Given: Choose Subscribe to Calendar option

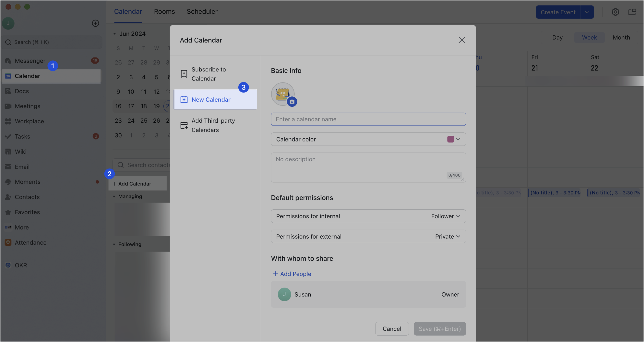Looking at the screenshot, I should (x=208, y=74).
